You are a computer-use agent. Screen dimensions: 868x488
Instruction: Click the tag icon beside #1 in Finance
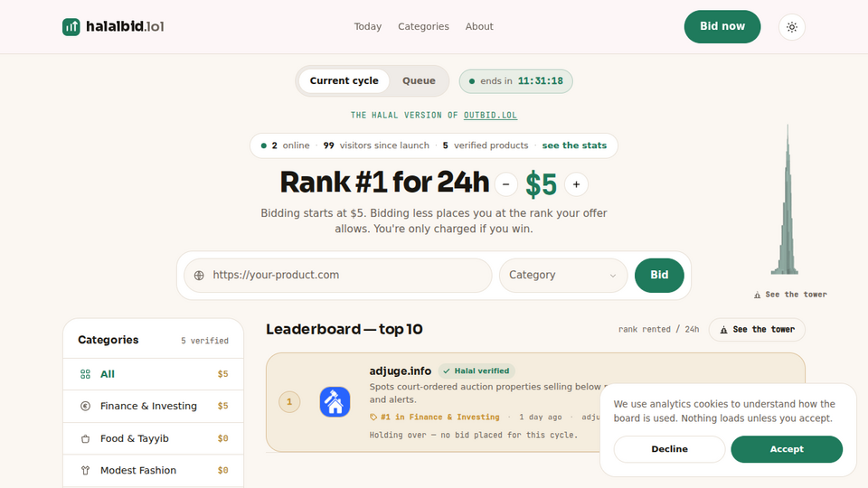(373, 418)
